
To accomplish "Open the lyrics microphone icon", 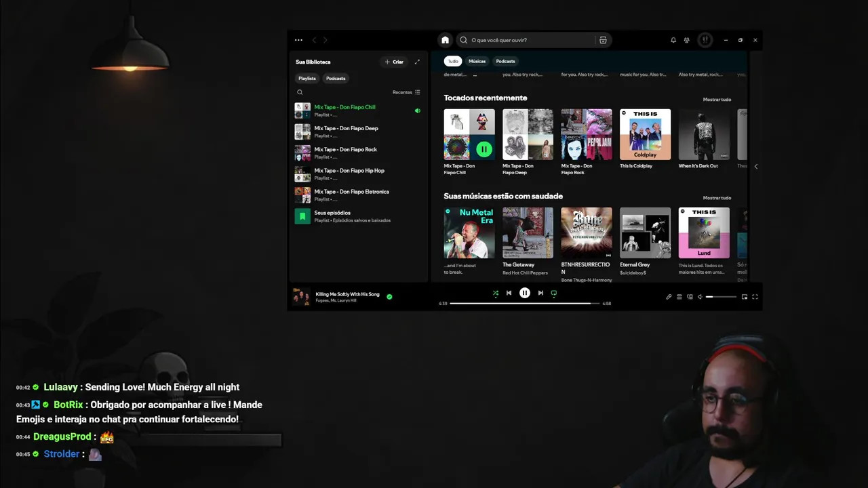I will click(x=669, y=296).
